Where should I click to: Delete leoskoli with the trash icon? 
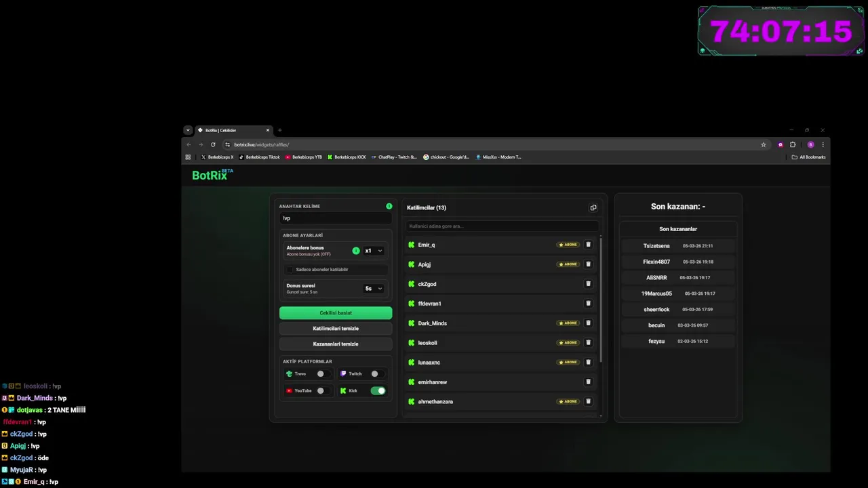[x=589, y=342]
